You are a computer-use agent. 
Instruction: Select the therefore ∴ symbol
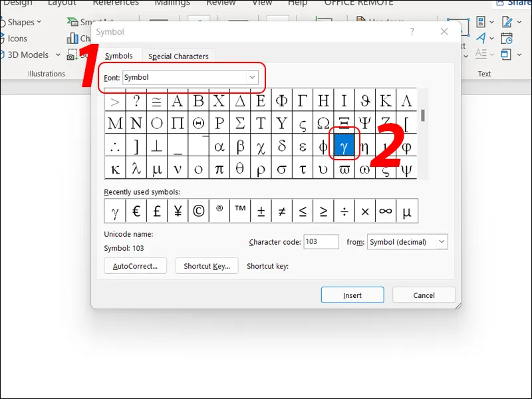(x=115, y=146)
